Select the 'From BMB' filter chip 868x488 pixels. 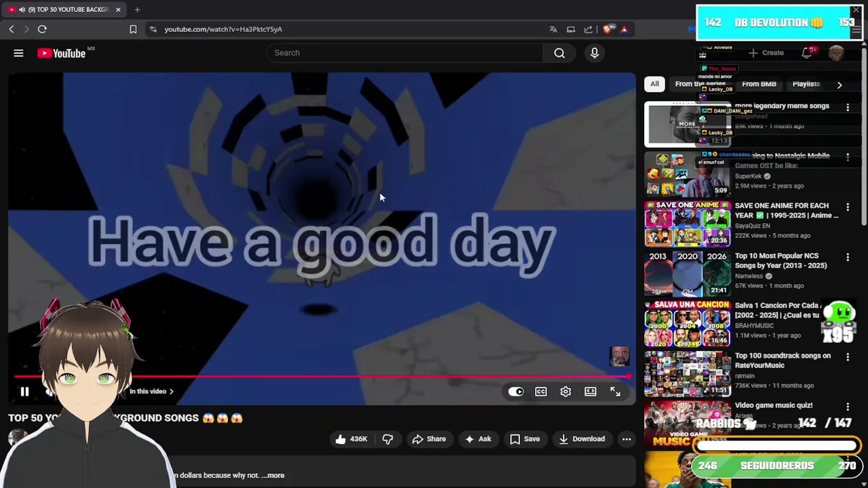tap(759, 84)
